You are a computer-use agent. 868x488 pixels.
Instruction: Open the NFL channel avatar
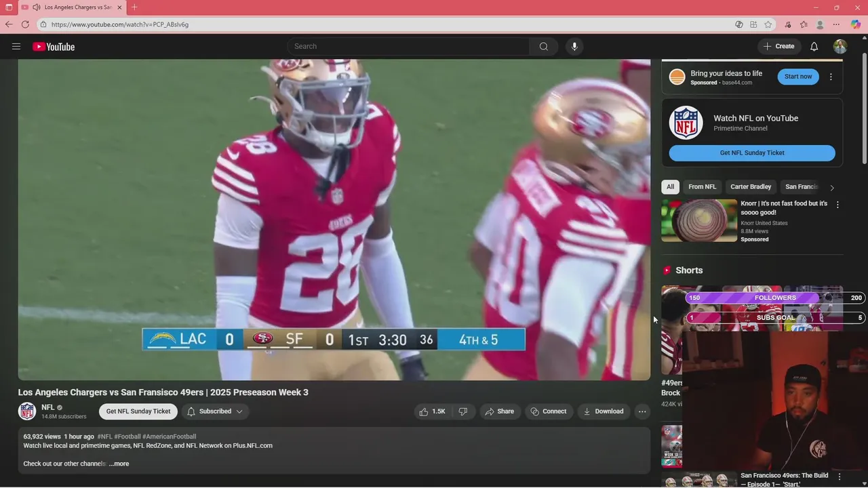pyautogui.click(x=27, y=411)
